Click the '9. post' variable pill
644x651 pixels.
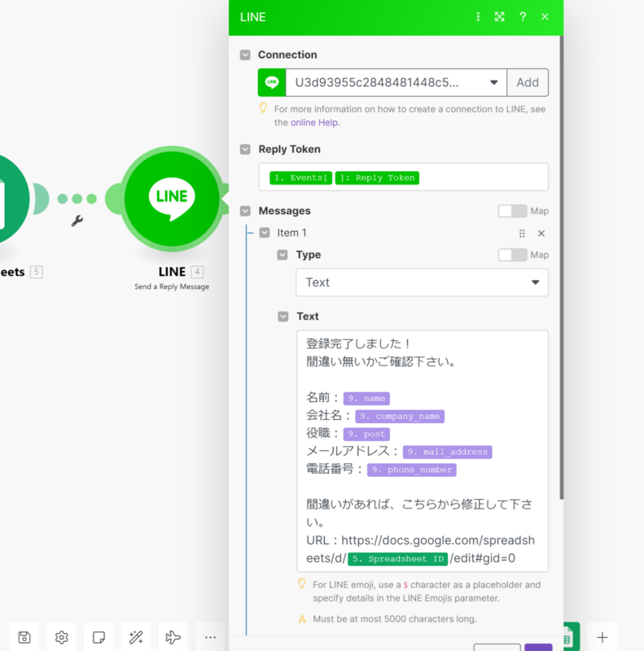point(366,434)
